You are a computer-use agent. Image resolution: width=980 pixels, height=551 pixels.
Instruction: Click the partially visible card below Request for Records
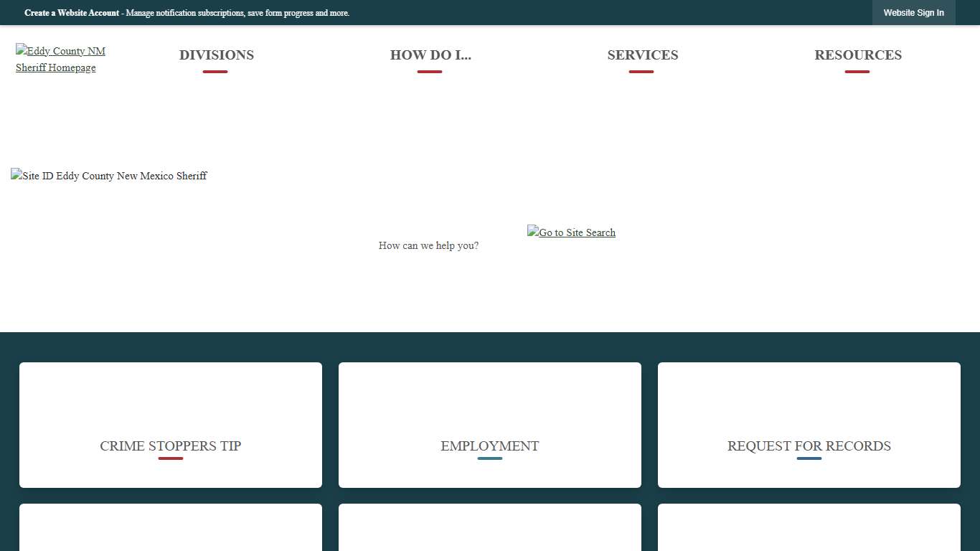(x=809, y=528)
